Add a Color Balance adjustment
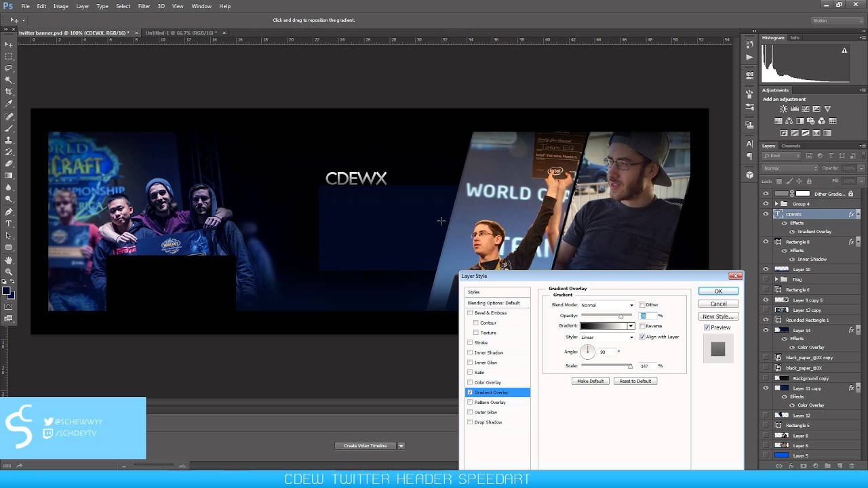868x488 pixels. click(789, 121)
